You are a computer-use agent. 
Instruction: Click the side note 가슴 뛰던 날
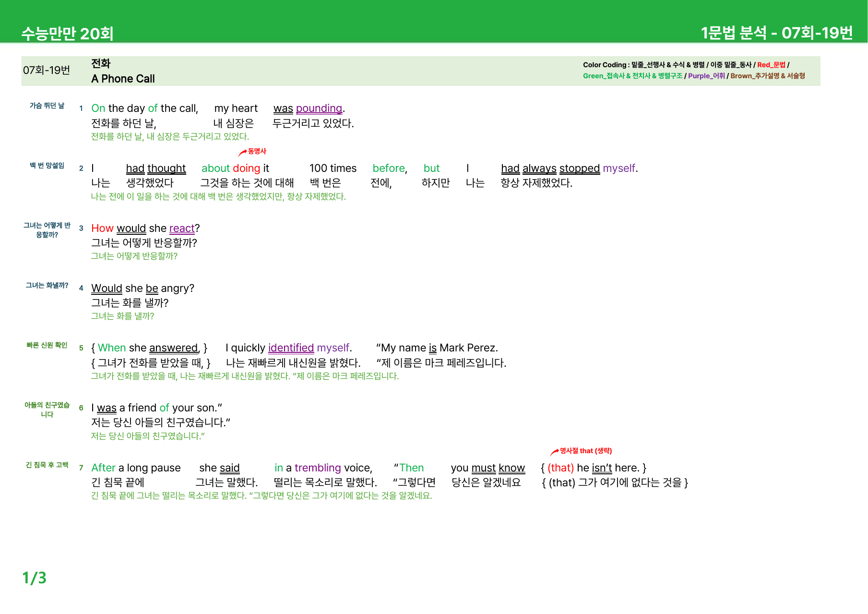(x=47, y=106)
